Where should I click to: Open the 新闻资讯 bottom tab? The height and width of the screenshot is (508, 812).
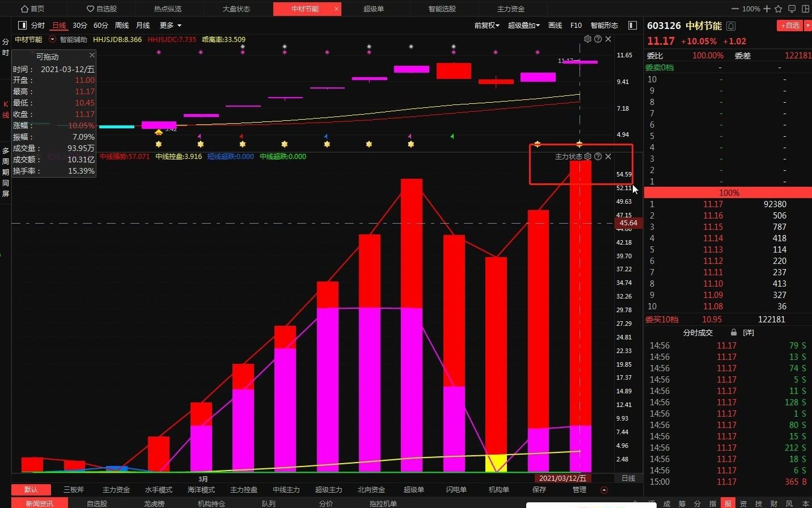pyautogui.click(x=40, y=503)
